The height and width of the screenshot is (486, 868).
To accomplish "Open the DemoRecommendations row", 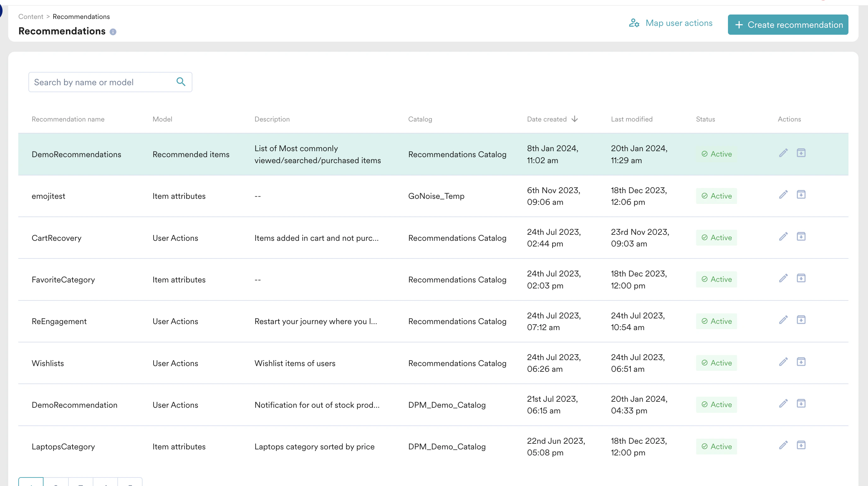I will (x=77, y=154).
